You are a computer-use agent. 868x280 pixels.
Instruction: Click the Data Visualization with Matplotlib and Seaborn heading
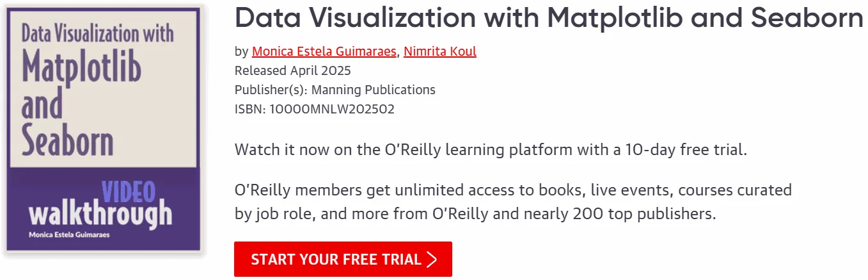tap(549, 18)
